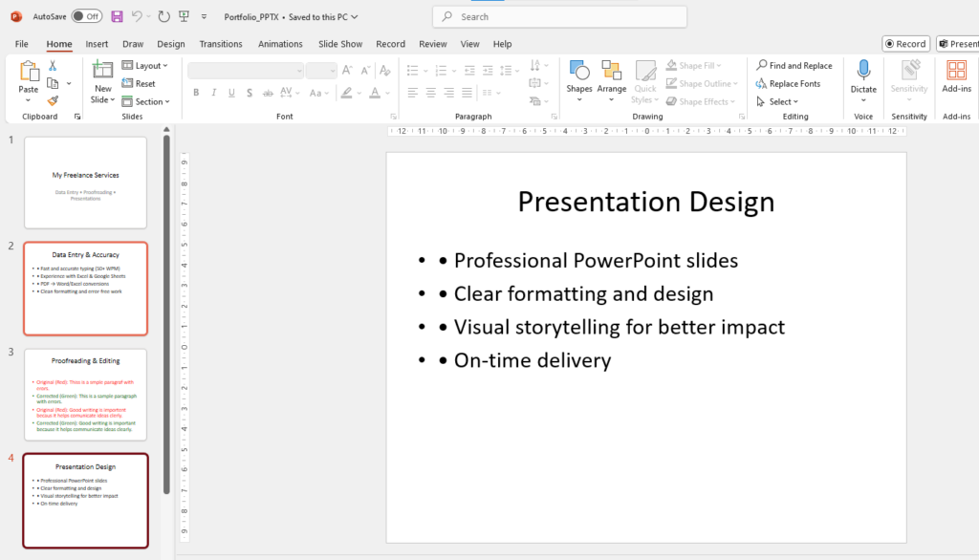Click the Save icon in title bar
Viewport: 979px width, 560px height.
117,17
